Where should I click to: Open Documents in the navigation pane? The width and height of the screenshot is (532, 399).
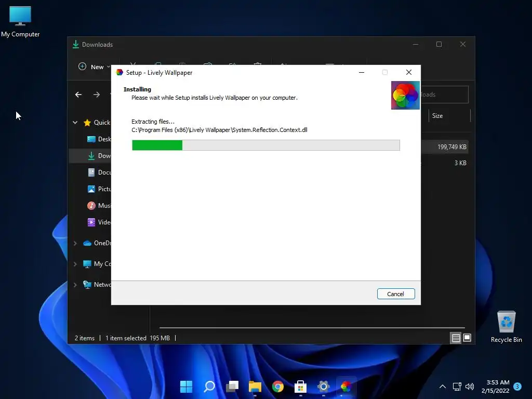(x=99, y=172)
